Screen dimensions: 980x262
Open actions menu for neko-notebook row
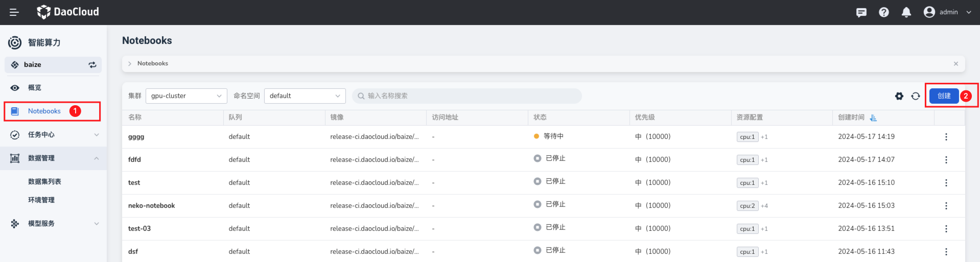(946, 206)
